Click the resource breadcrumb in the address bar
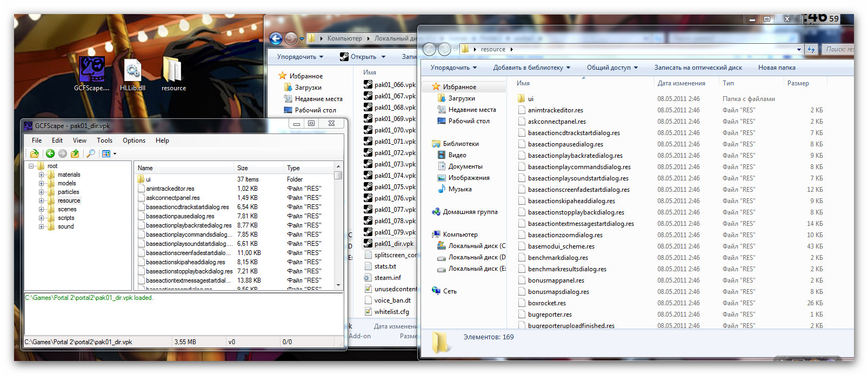 coord(493,49)
